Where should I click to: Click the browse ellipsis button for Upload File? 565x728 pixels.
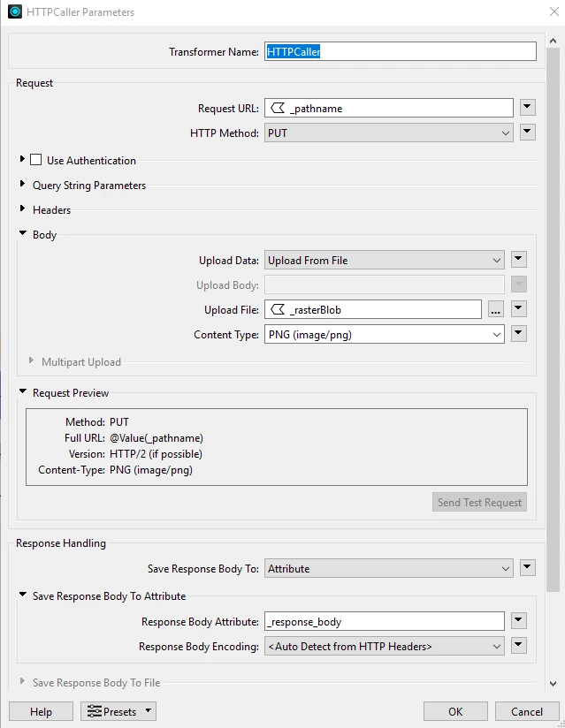pos(496,309)
